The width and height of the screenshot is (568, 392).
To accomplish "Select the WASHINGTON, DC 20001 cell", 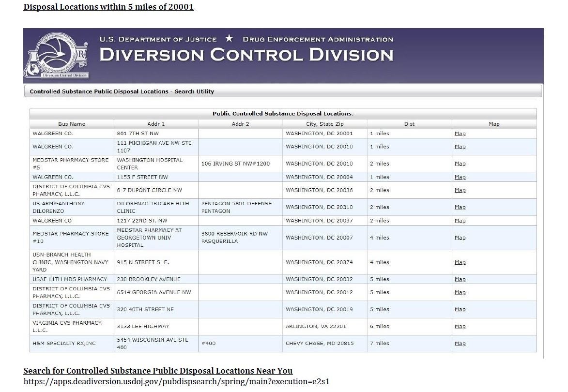I will pyautogui.click(x=325, y=134).
